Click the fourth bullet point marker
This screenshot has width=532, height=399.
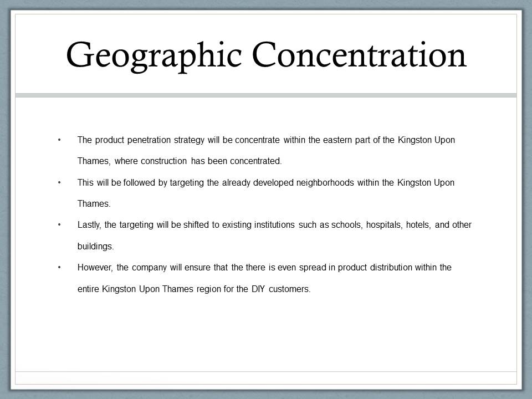[x=59, y=267]
